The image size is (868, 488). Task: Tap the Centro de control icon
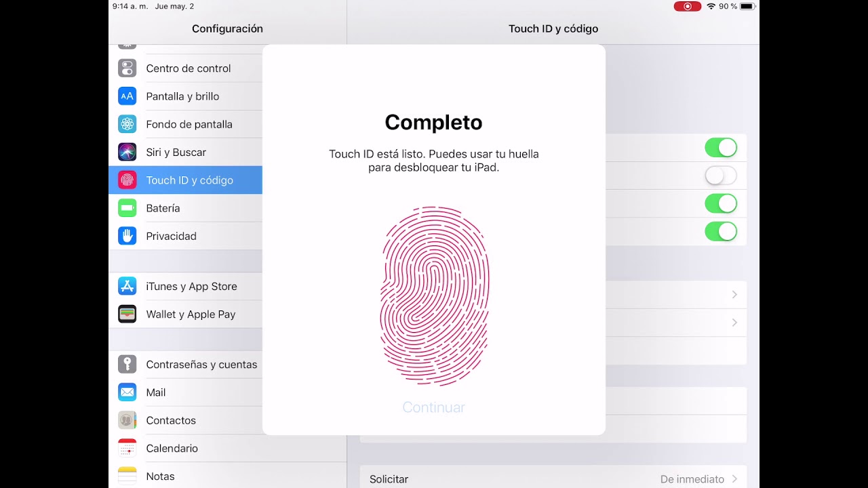click(x=127, y=68)
